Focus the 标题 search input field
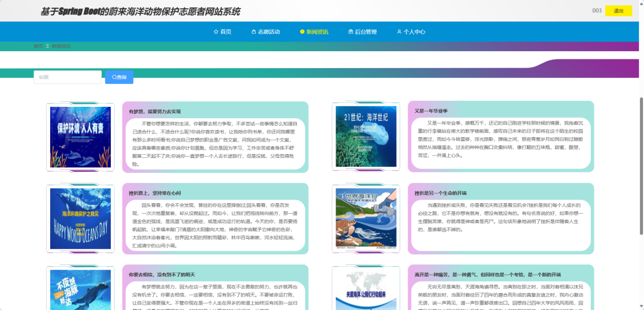 pyautogui.click(x=68, y=77)
